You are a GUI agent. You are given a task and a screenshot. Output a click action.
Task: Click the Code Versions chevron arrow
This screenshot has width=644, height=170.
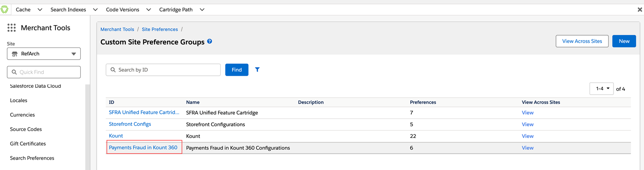click(x=149, y=9)
